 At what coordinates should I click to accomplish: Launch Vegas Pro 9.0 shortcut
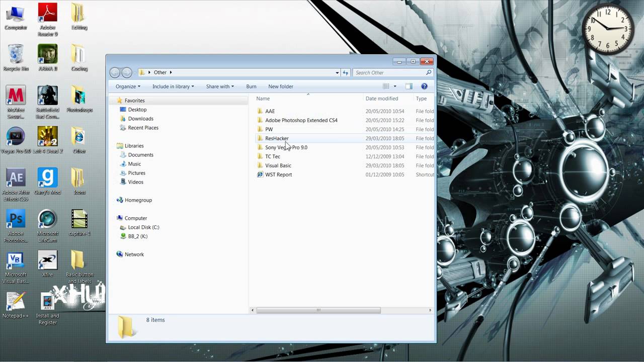pos(16,140)
